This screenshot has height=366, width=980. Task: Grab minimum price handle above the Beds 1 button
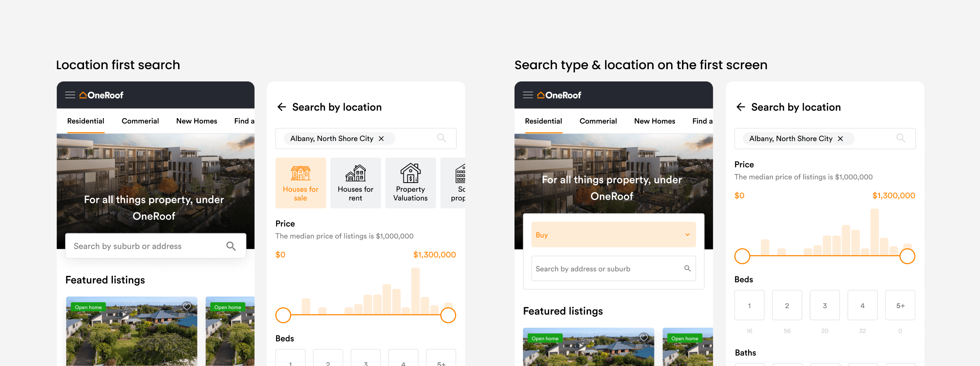pyautogui.click(x=742, y=256)
